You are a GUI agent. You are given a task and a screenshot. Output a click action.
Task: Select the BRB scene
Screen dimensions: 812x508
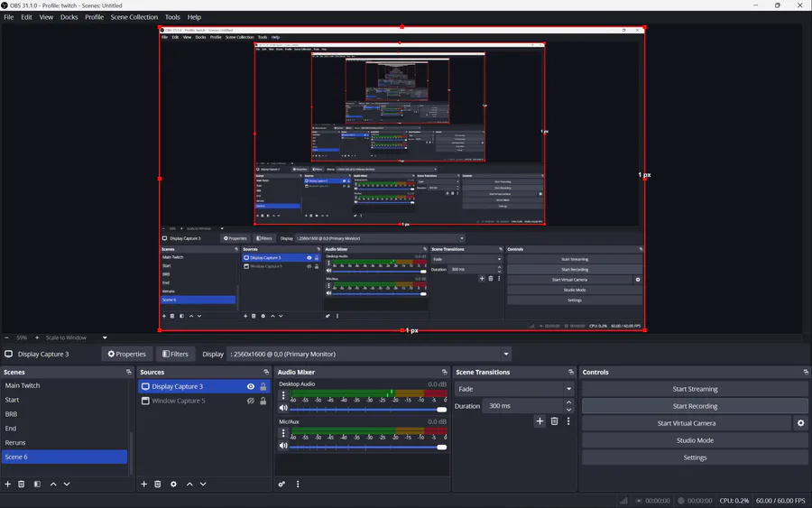click(65, 414)
